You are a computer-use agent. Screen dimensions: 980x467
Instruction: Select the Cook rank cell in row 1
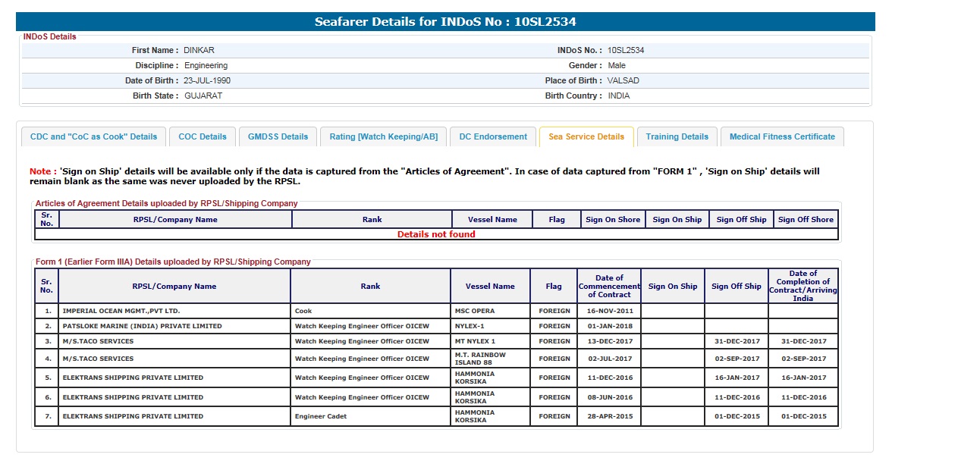(303, 311)
